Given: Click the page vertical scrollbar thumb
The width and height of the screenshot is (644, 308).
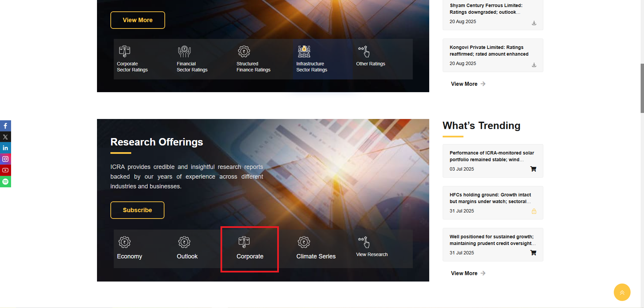Looking at the screenshot, I should click(642, 88).
